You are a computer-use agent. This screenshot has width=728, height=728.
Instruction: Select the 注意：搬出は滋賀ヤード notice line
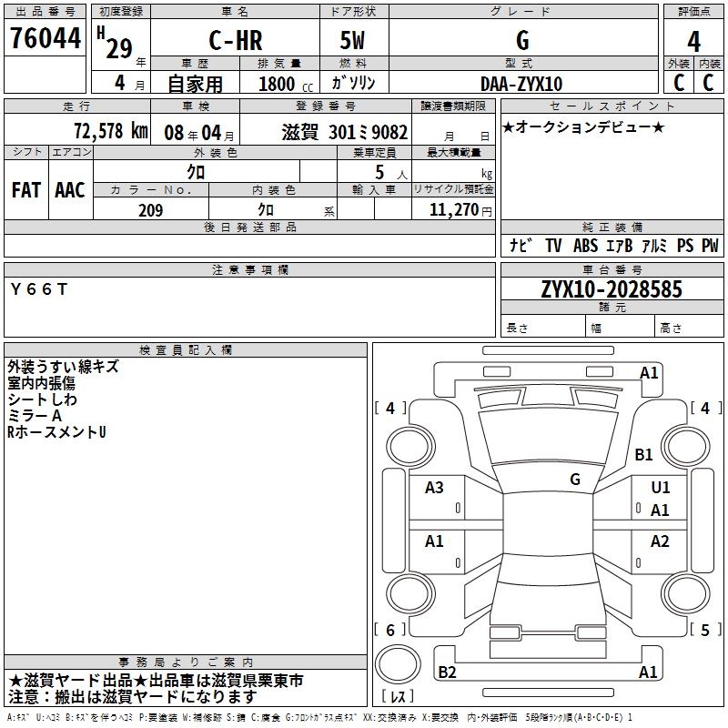pyautogui.click(x=132, y=697)
